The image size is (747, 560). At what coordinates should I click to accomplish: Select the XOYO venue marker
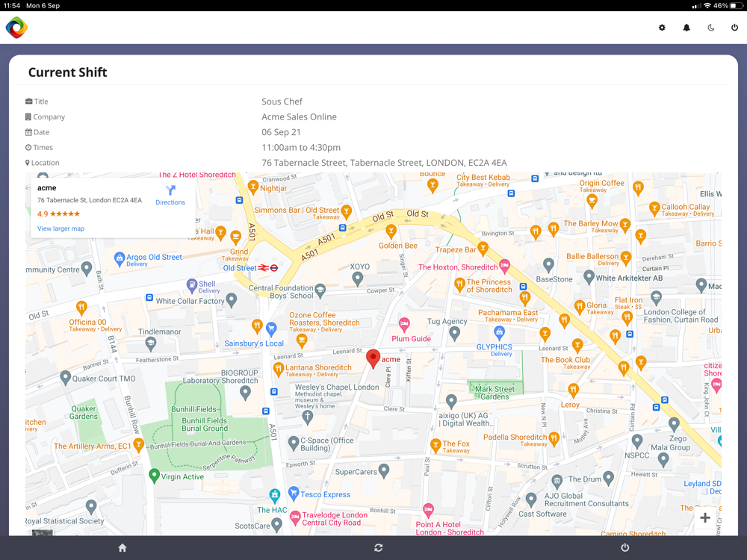coord(357,279)
